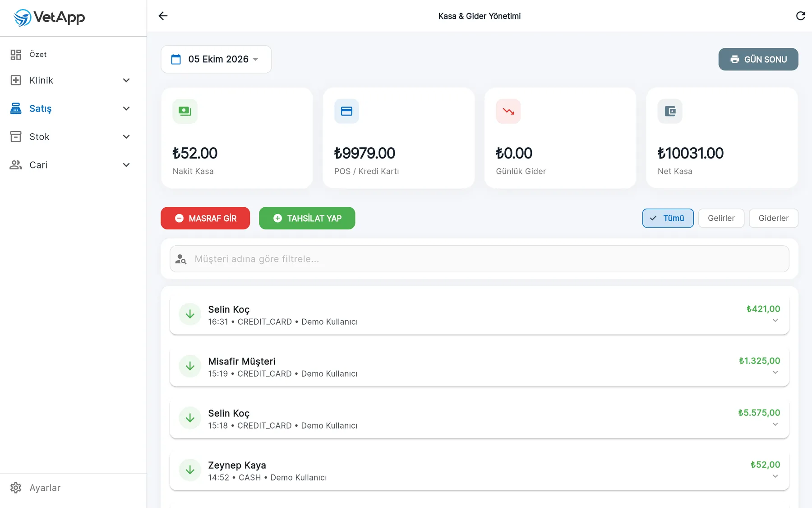Click the Net Kasa ₺10031.00 amount
The width and height of the screenshot is (812, 508).
[x=691, y=153]
